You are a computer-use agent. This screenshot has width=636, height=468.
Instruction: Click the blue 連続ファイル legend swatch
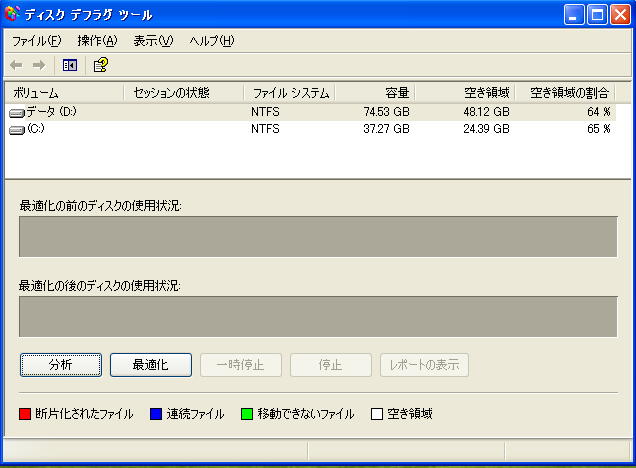(156, 414)
